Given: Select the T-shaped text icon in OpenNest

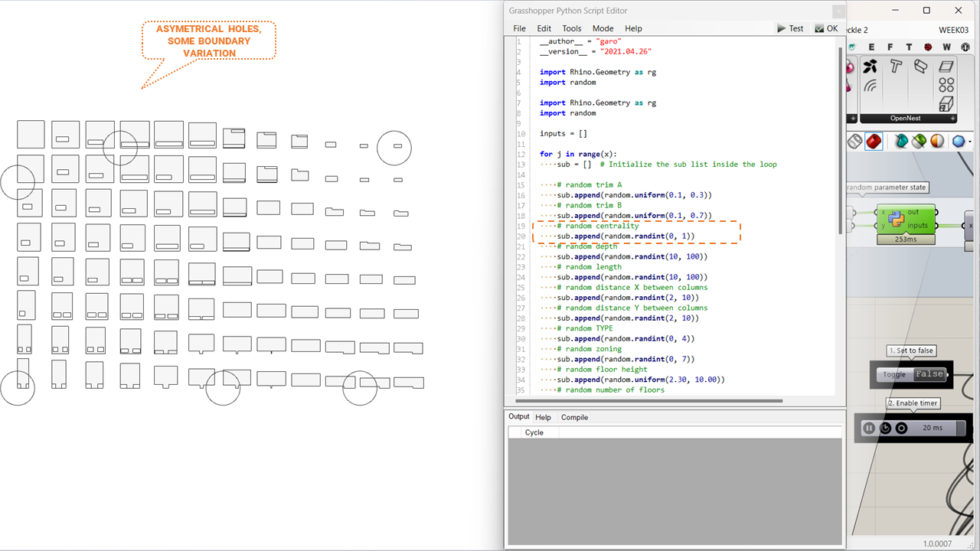Looking at the screenshot, I should 896,67.
